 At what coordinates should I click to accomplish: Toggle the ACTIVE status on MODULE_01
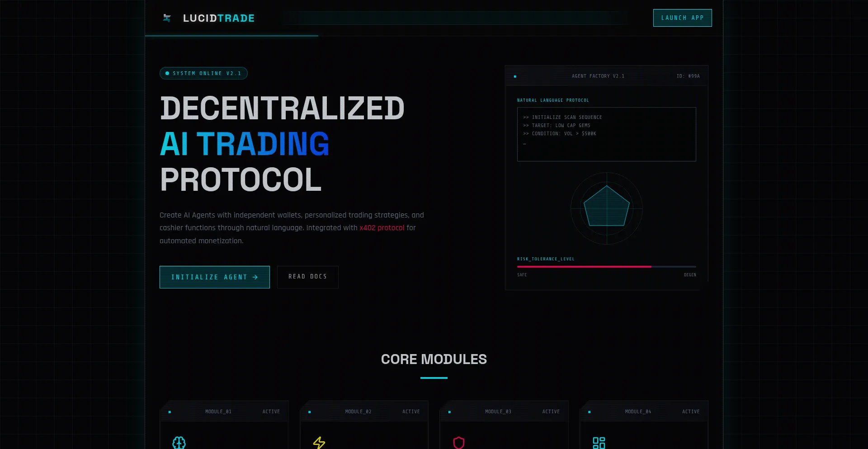(271, 411)
